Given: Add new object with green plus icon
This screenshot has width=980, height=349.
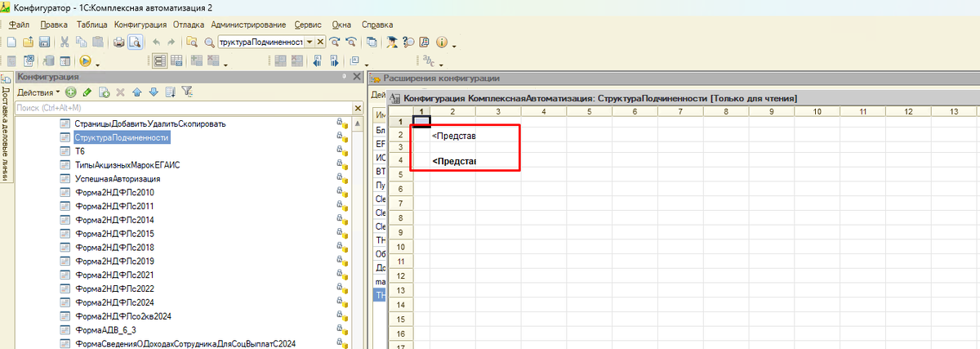Looking at the screenshot, I should click(71, 92).
